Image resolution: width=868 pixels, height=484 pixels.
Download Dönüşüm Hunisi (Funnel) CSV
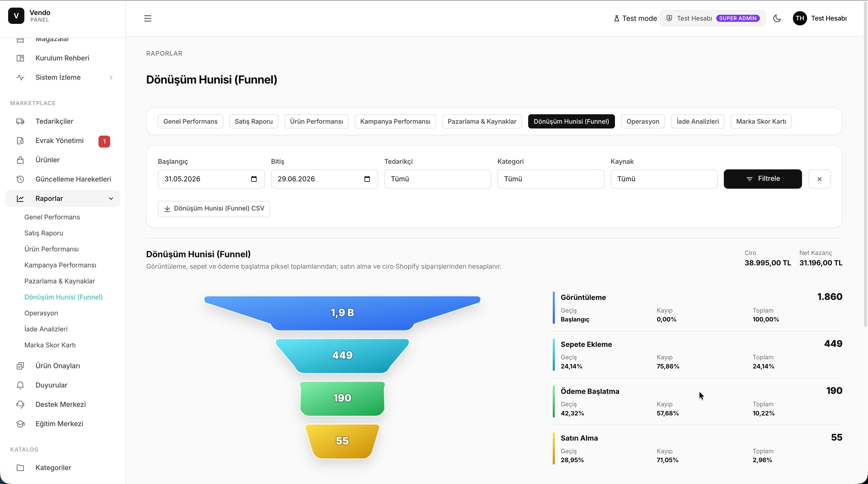click(x=214, y=209)
